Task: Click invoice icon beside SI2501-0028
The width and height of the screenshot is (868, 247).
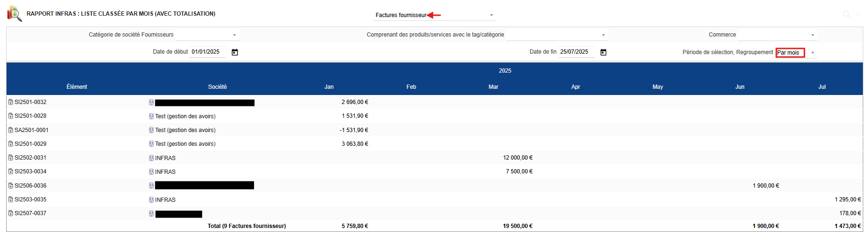Action: tap(10, 116)
